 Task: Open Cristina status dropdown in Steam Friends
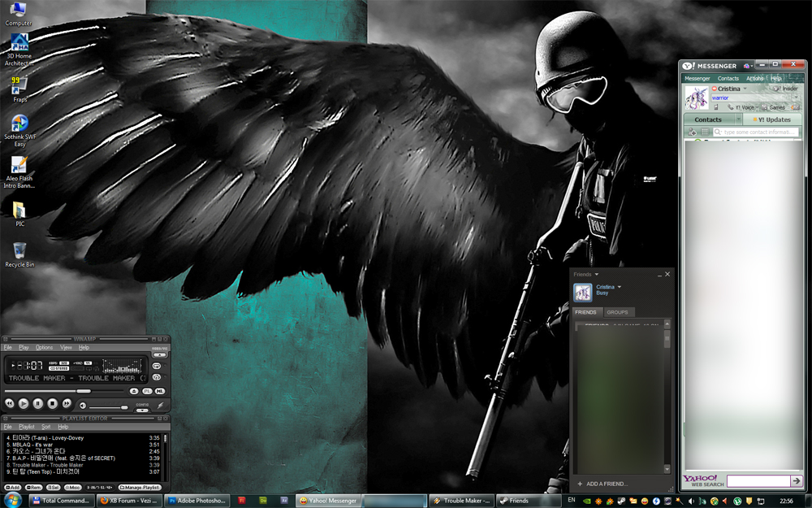coord(620,287)
